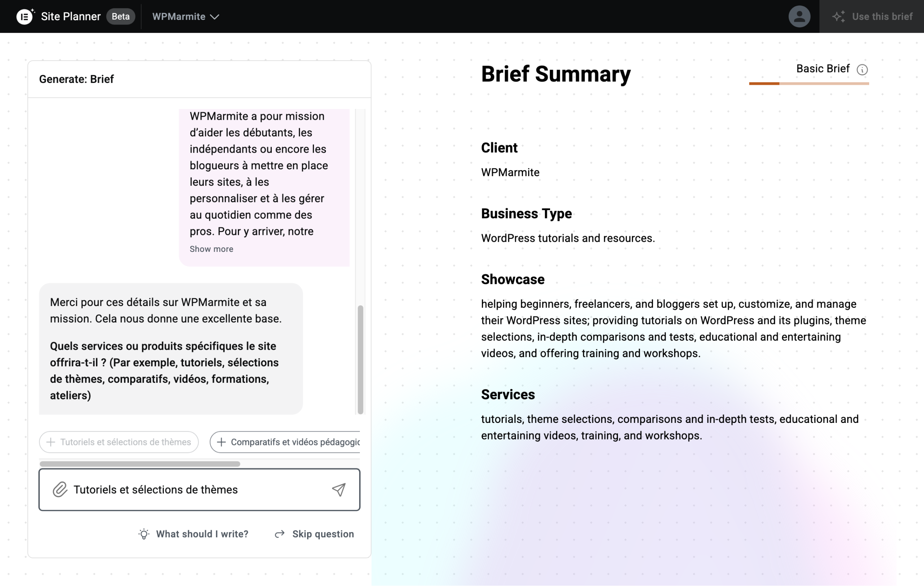Image resolution: width=924 pixels, height=586 pixels.
Task: Click the Elementor logo icon
Action: pos(25,17)
